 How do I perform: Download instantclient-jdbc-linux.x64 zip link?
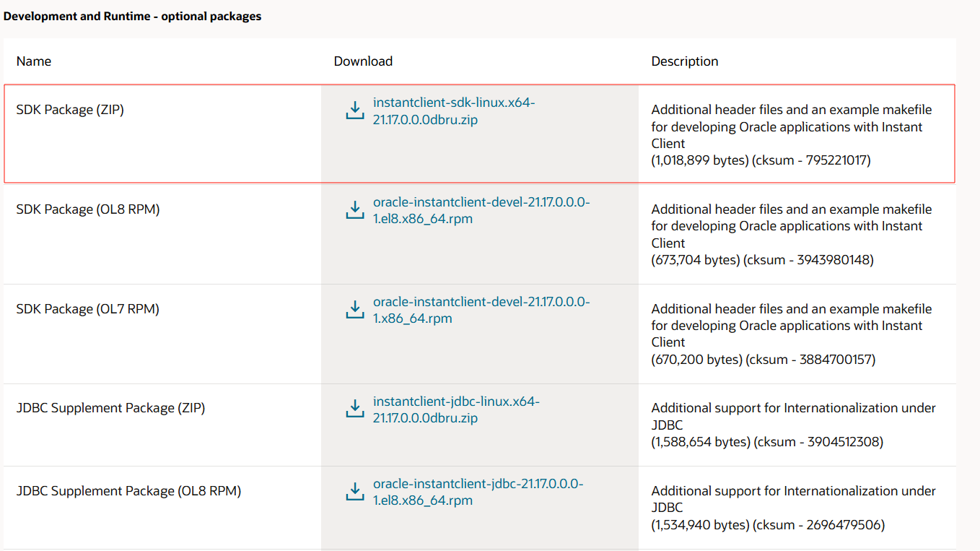pyautogui.click(x=455, y=409)
